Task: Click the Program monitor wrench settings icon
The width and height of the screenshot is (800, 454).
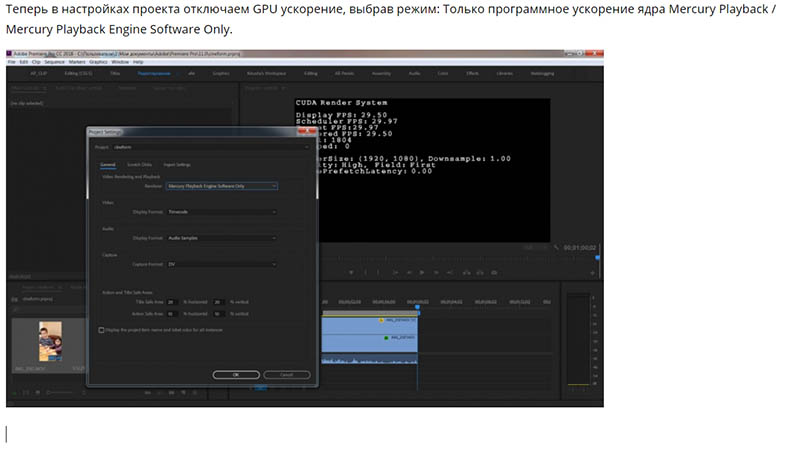Action: tap(556, 247)
